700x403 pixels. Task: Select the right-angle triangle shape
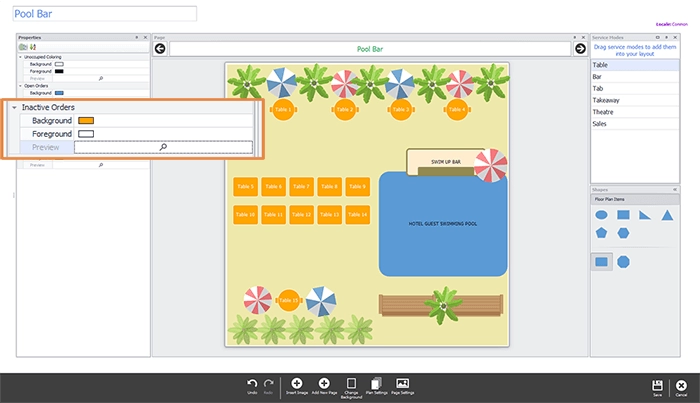(645, 215)
